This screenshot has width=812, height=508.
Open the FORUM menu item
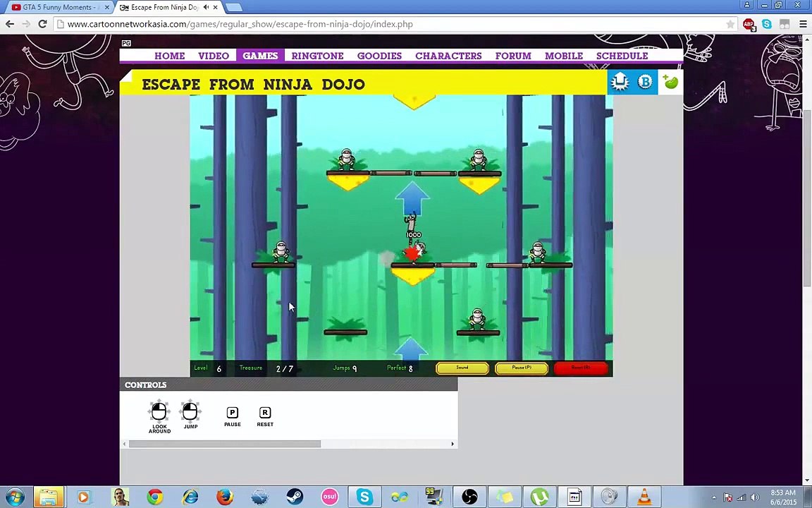(513, 56)
